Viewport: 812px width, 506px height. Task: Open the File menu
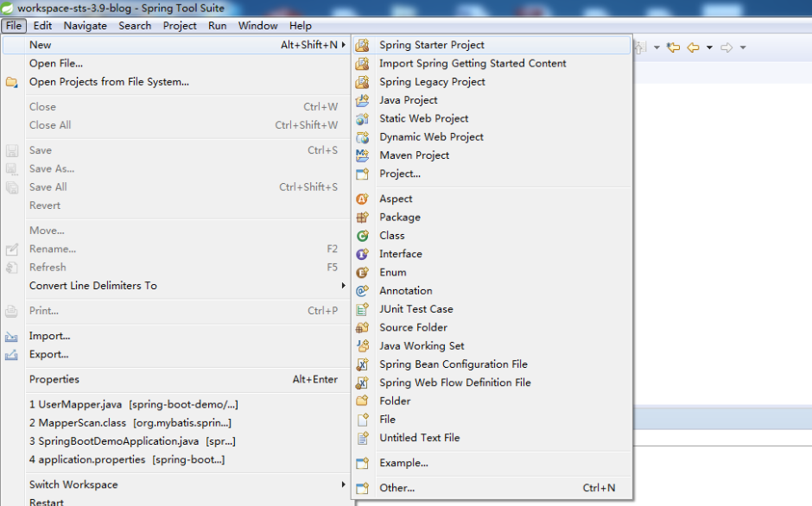point(14,26)
